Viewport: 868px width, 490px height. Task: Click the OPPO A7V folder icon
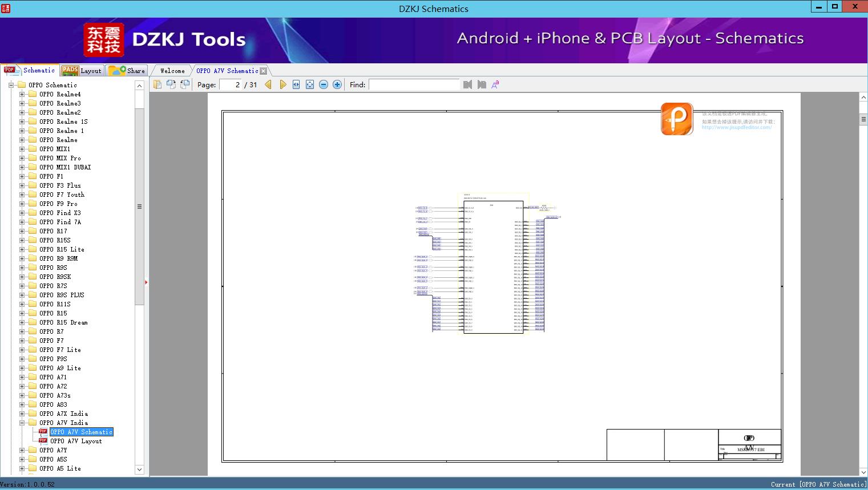33,423
